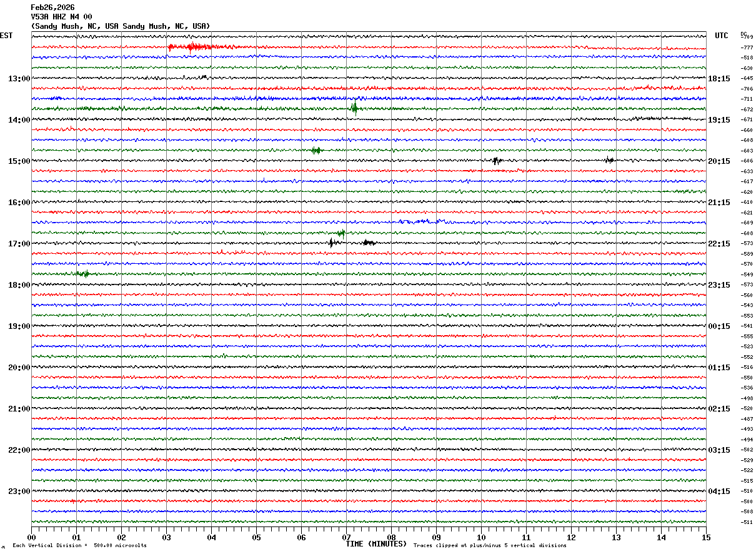Click the DC offset value -672

tap(747, 109)
